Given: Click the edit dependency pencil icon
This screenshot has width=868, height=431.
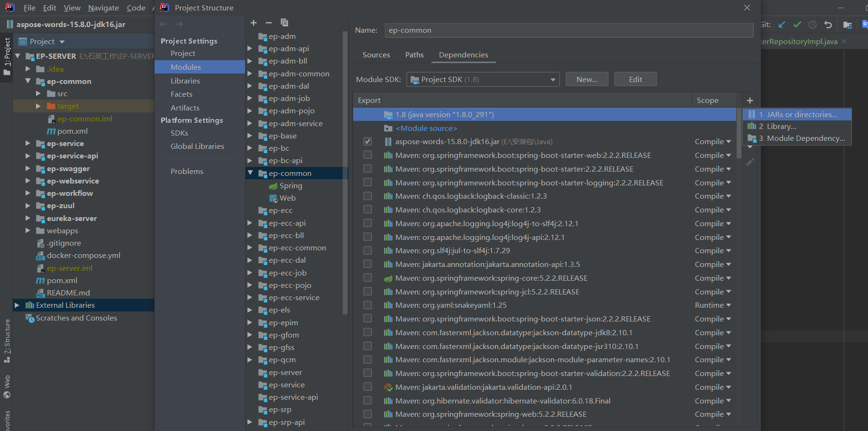Looking at the screenshot, I should [750, 162].
